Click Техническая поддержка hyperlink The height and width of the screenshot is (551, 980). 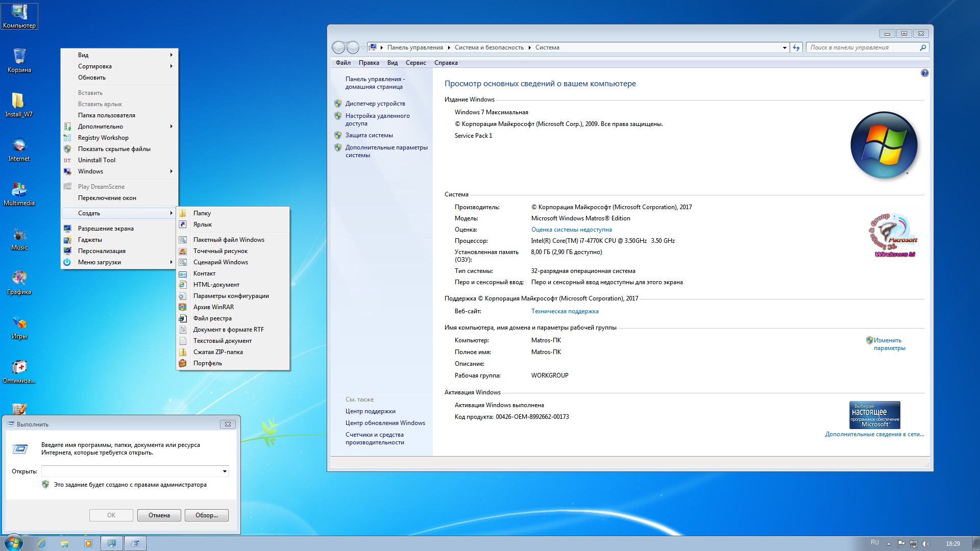pos(564,311)
